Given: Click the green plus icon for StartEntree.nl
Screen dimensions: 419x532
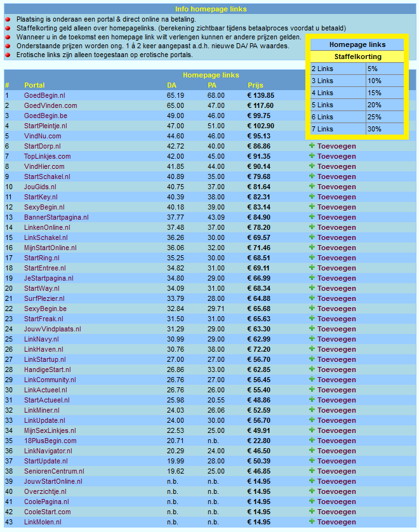Looking at the screenshot, I should pos(312,268).
